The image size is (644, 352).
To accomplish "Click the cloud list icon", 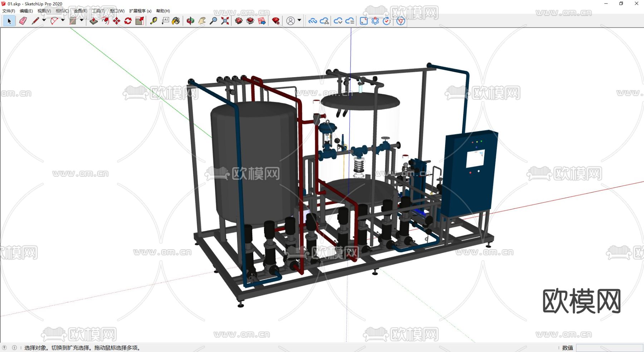I will click(x=350, y=21).
